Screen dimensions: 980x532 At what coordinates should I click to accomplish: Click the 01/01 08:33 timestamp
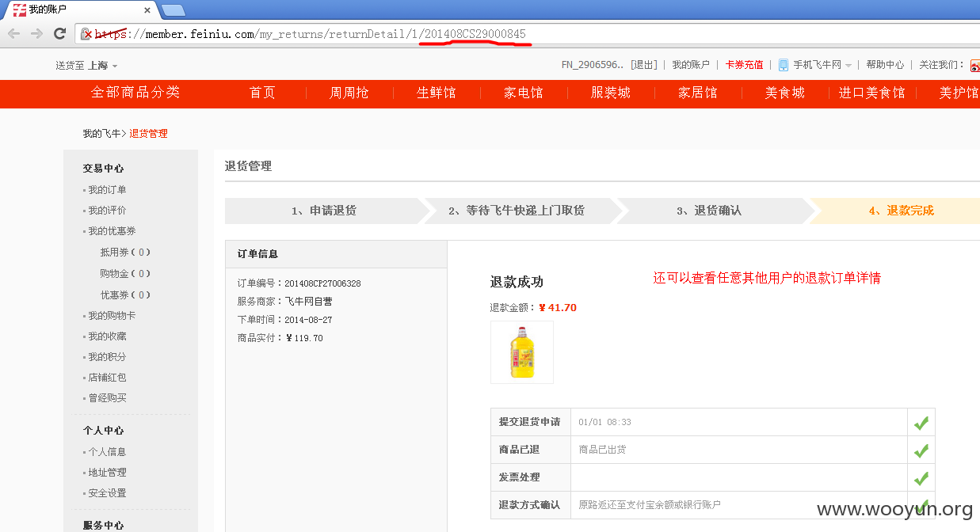(x=604, y=422)
